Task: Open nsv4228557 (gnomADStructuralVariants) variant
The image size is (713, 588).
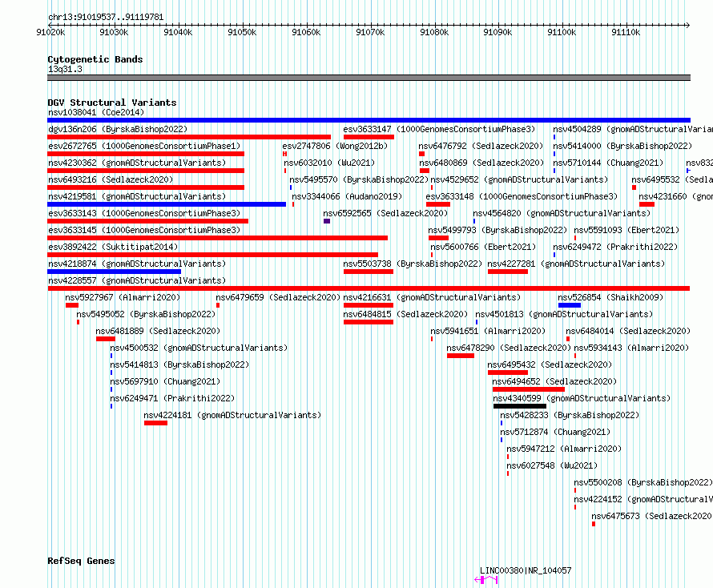Action: [x=137, y=280]
